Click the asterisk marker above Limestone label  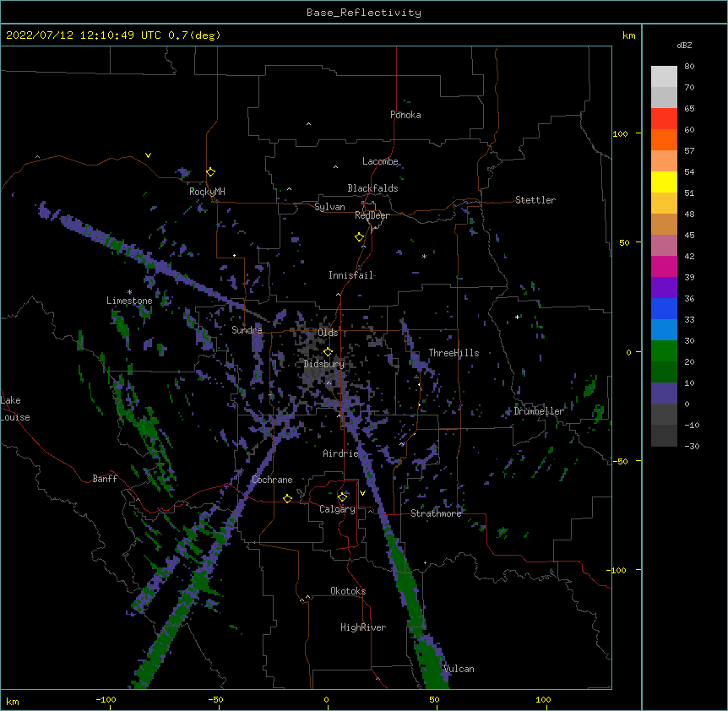pyautogui.click(x=129, y=292)
